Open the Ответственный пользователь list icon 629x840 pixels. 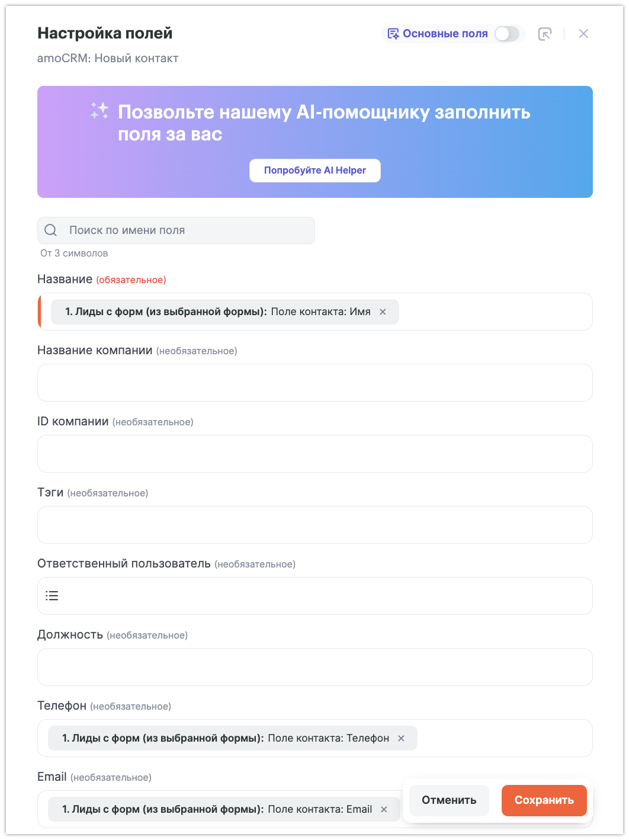(x=52, y=596)
